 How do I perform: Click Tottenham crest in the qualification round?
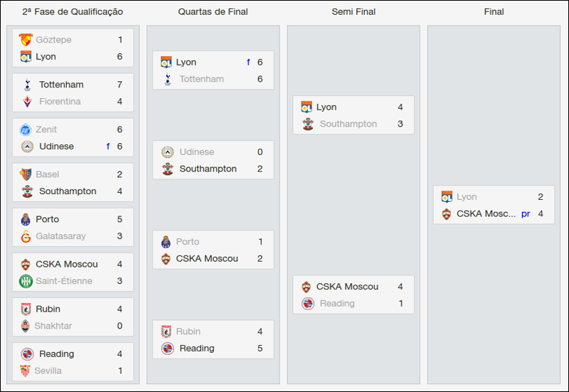(x=26, y=85)
